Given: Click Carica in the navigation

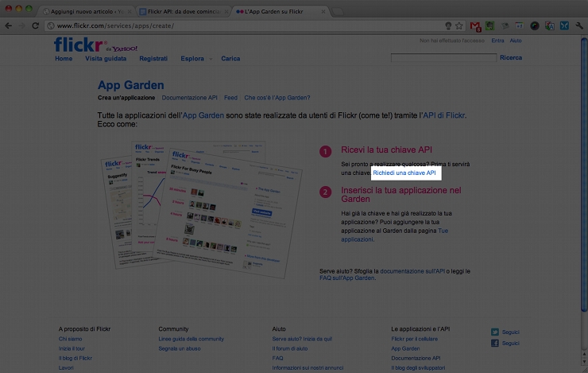Looking at the screenshot, I should (x=230, y=59).
